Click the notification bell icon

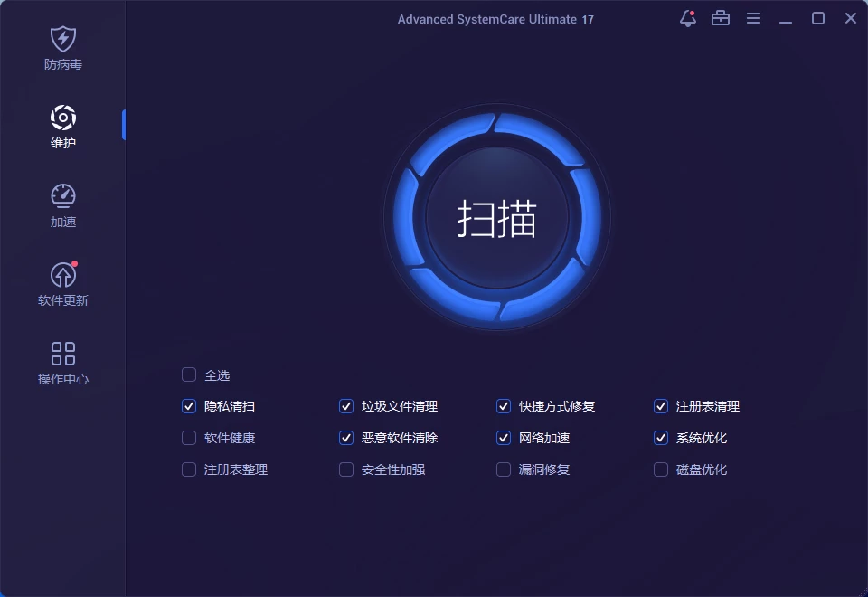pyautogui.click(x=687, y=18)
